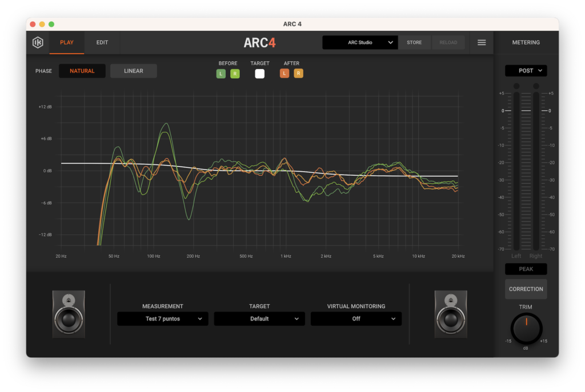
Task: Select Linear phase mode
Action: [134, 71]
